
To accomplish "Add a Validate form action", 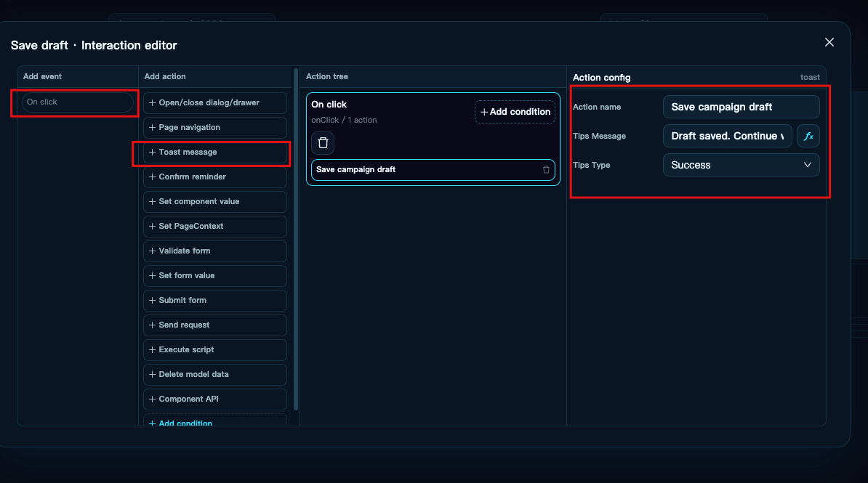I will click(x=214, y=251).
